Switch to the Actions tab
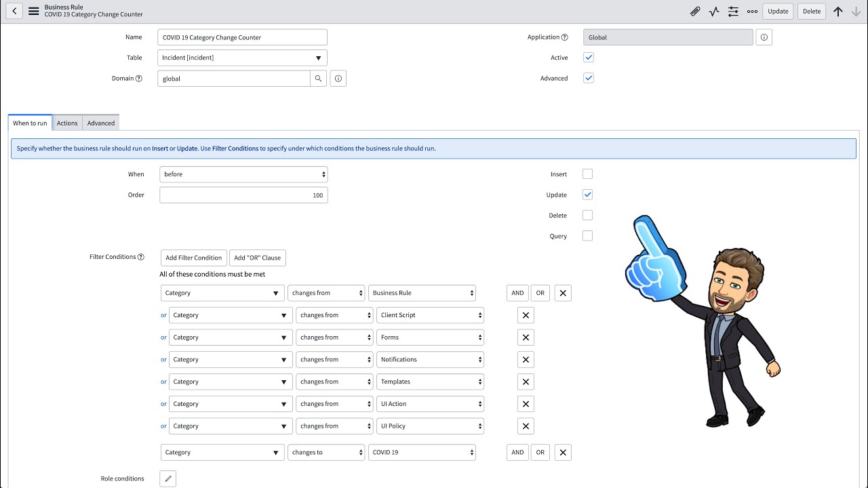868x488 pixels. tap(66, 123)
